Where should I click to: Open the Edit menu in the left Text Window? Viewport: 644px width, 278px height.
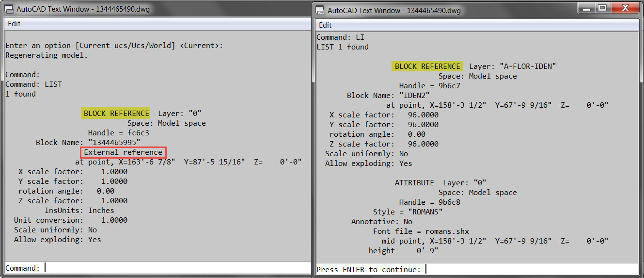coord(14,24)
